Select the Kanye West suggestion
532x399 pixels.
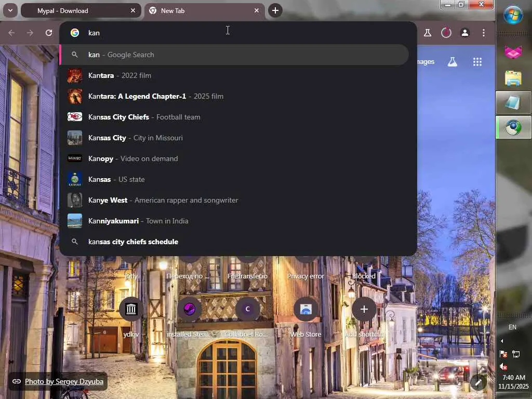tap(234, 200)
